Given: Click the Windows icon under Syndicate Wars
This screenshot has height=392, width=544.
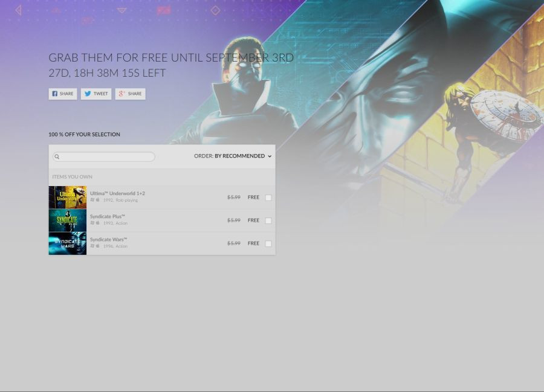Looking at the screenshot, I should tap(92, 246).
